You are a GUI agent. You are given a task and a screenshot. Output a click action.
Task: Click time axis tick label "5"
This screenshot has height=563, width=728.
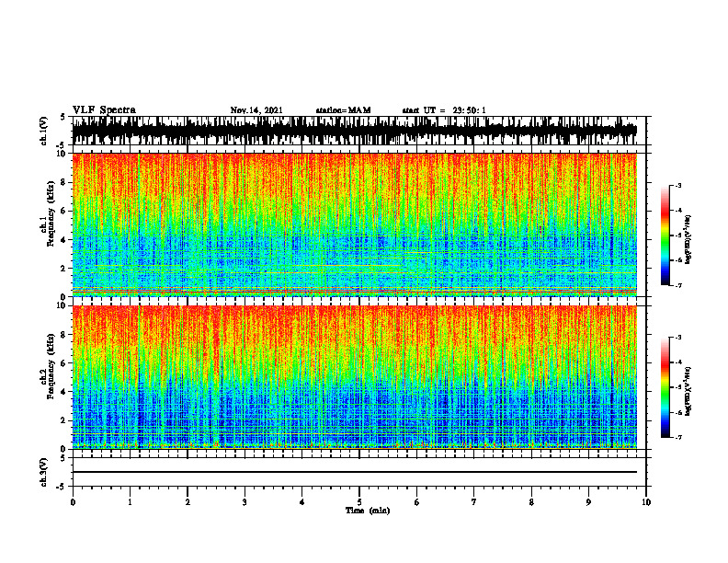(x=359, y=502)
